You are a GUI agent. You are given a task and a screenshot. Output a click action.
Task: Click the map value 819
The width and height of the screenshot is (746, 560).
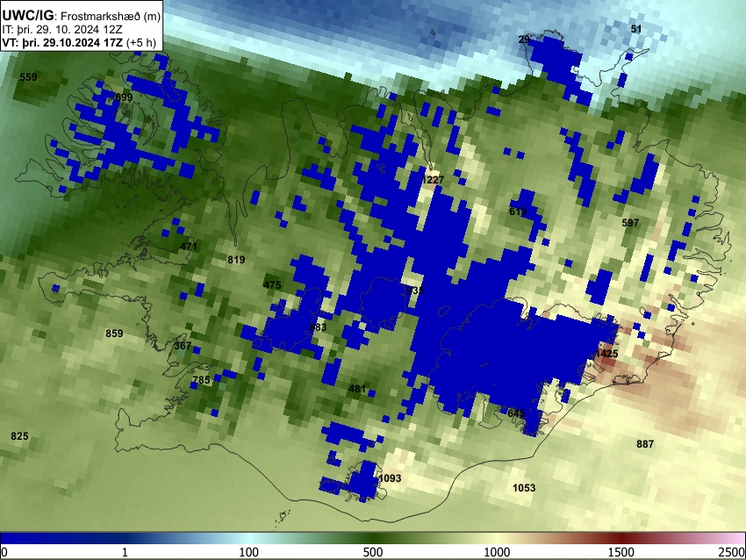pos(236,259)
